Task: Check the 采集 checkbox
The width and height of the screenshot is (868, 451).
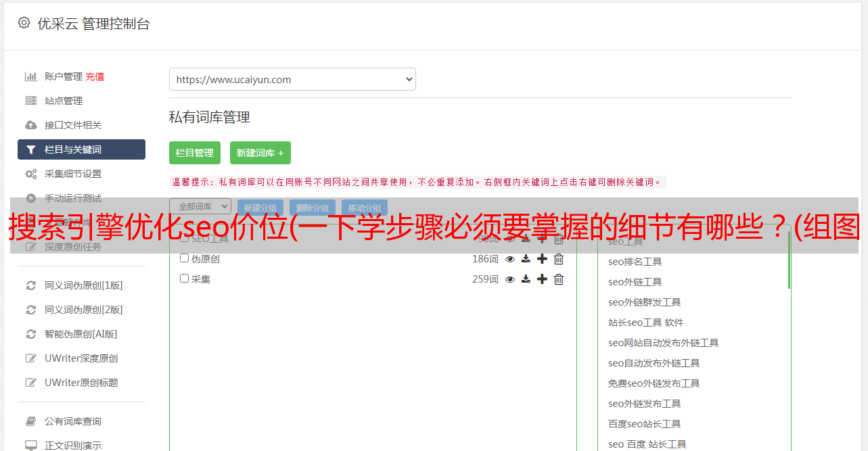Action: coord(184,279)
